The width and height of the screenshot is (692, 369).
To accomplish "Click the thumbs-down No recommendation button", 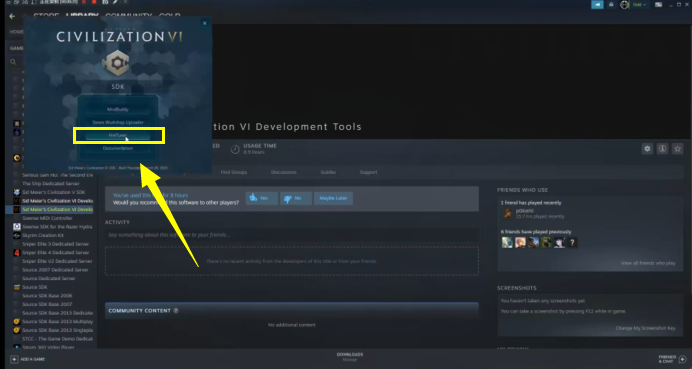I will [296, 198].
